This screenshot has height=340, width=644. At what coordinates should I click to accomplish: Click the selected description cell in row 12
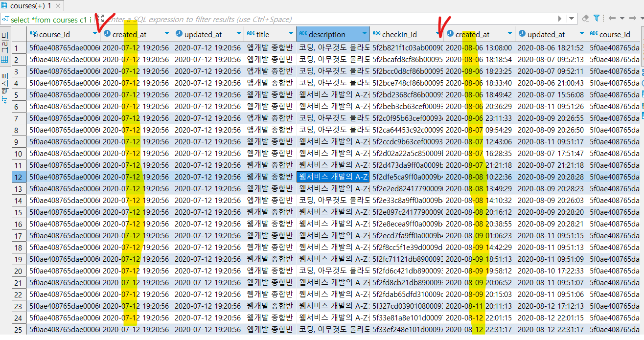(x=333, y=177)
